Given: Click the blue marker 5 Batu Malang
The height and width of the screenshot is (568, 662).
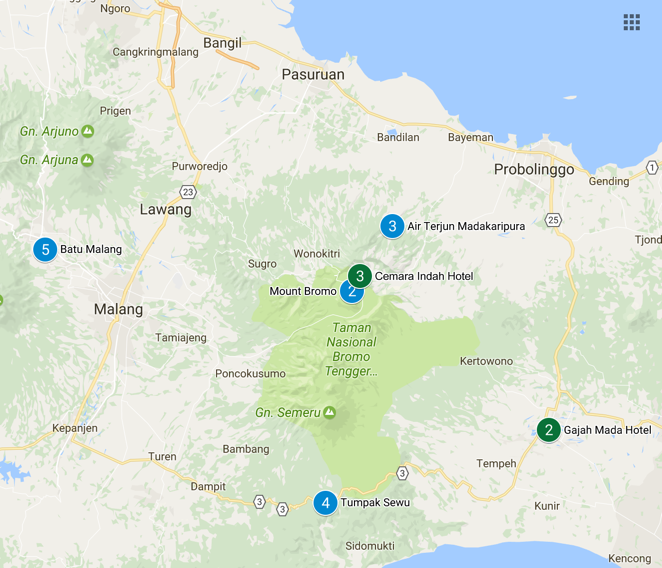Looking at the screenshot, I should pyautogui.click(x=44, y=249).
